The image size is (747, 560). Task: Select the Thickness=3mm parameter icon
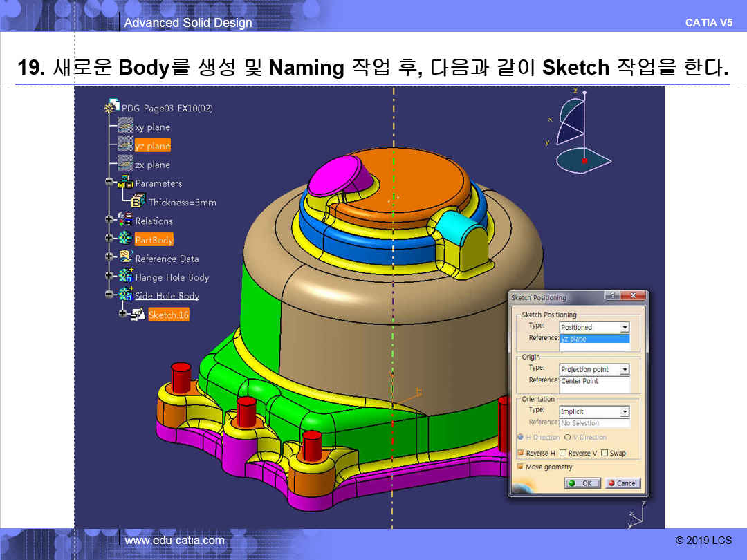pyautogui.click(x=138, y=201)
